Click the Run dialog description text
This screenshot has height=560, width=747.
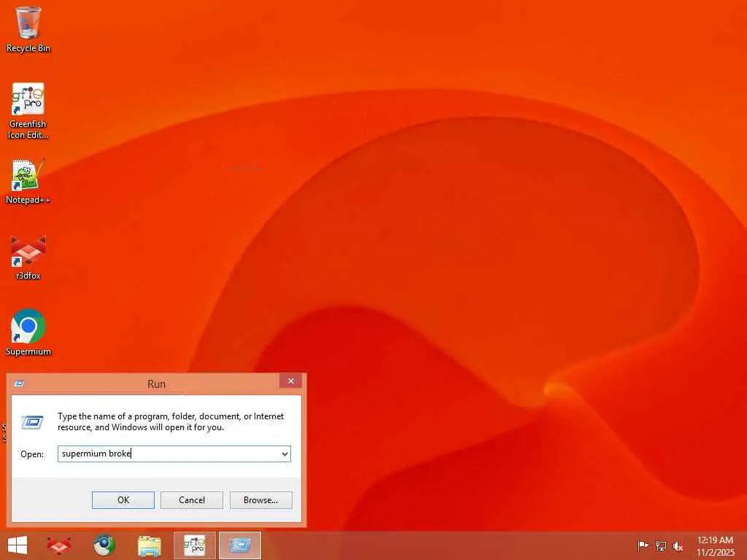(171, 421)
